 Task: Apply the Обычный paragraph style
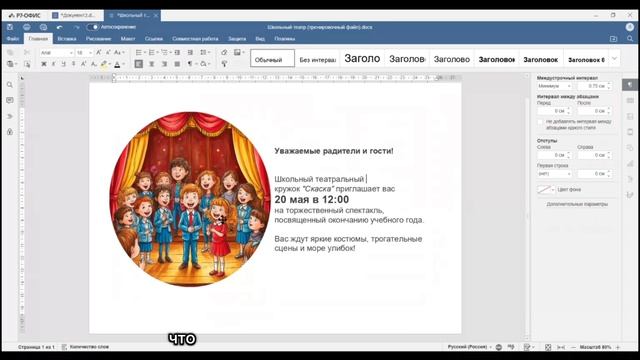coord(272,58)
